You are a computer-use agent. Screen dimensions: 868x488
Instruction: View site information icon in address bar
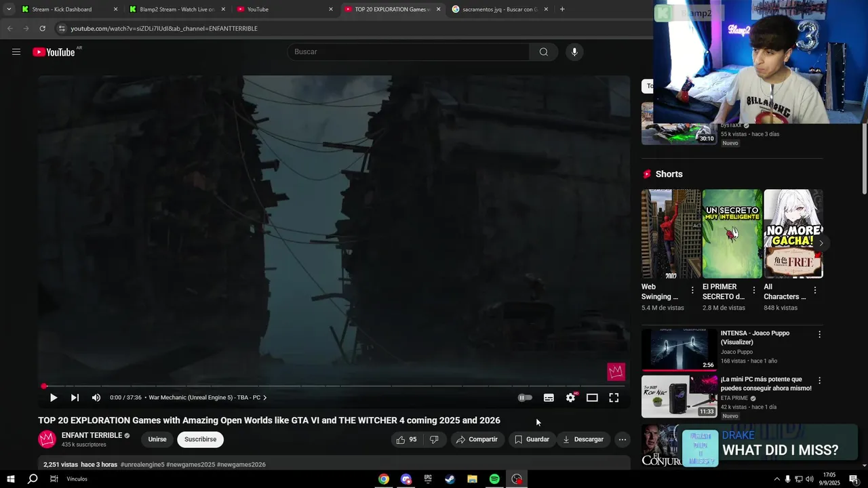point(62,28)
